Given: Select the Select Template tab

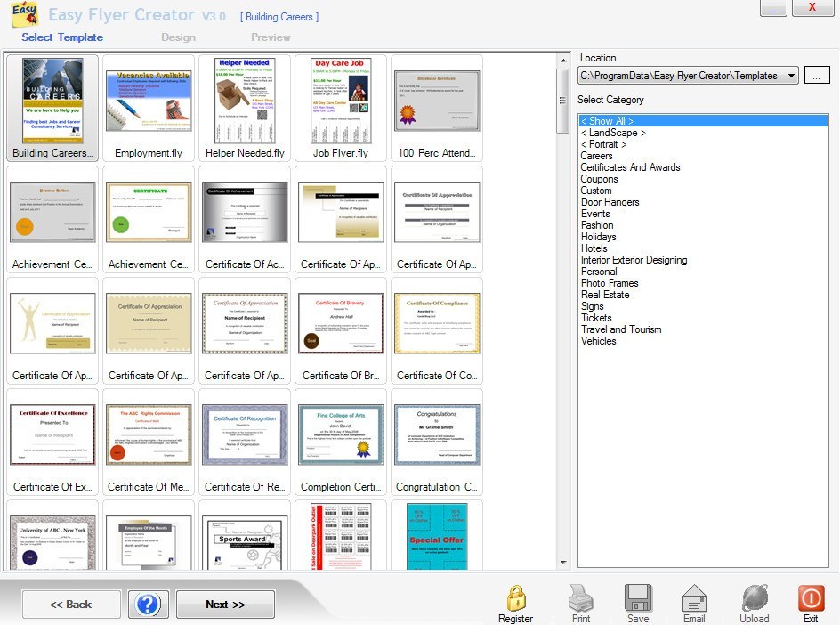Looking at the screenshot, I should (x=61, y=37).
